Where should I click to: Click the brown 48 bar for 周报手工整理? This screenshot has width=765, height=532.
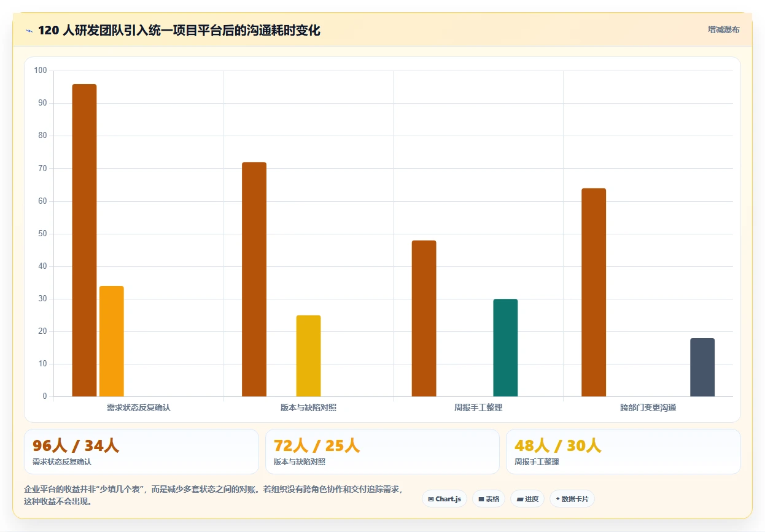(x=424, y=318)
